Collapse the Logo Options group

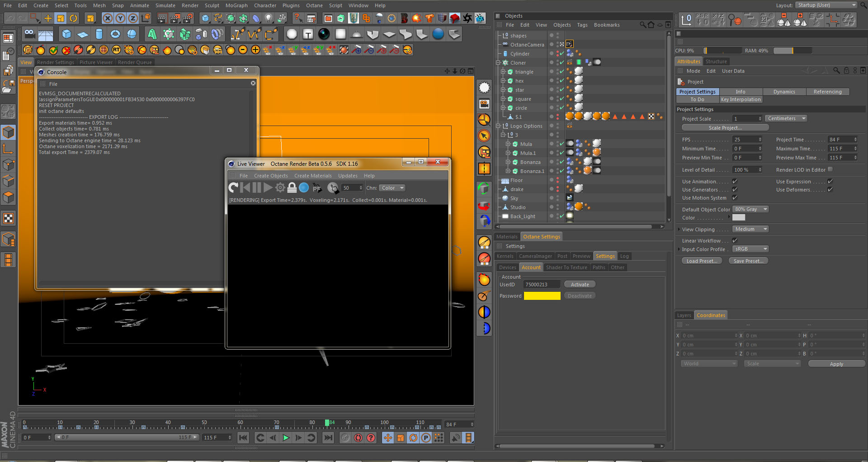pyautogui.click(x=498, y=126)
